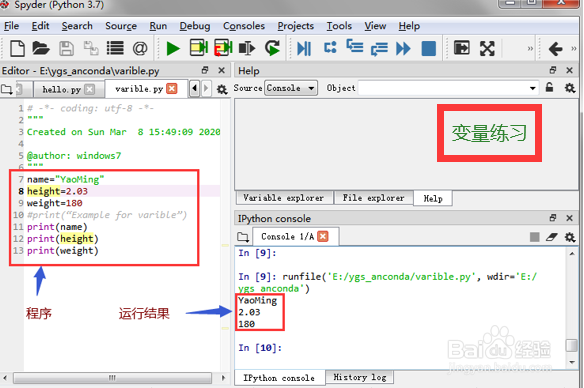Open the Debug menu
The image size is (584, 388).
[x=195, y=26]
